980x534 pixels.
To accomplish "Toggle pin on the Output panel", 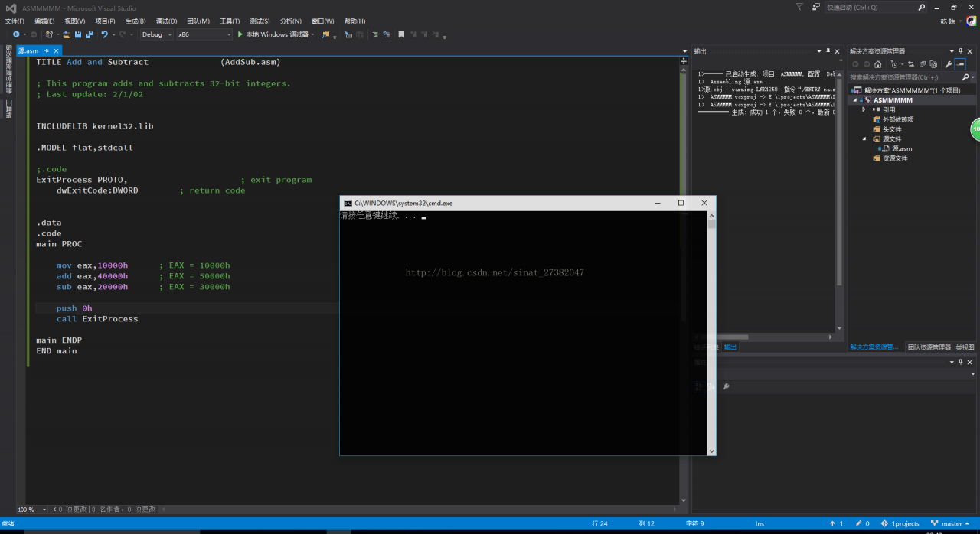I will point(828,51).
